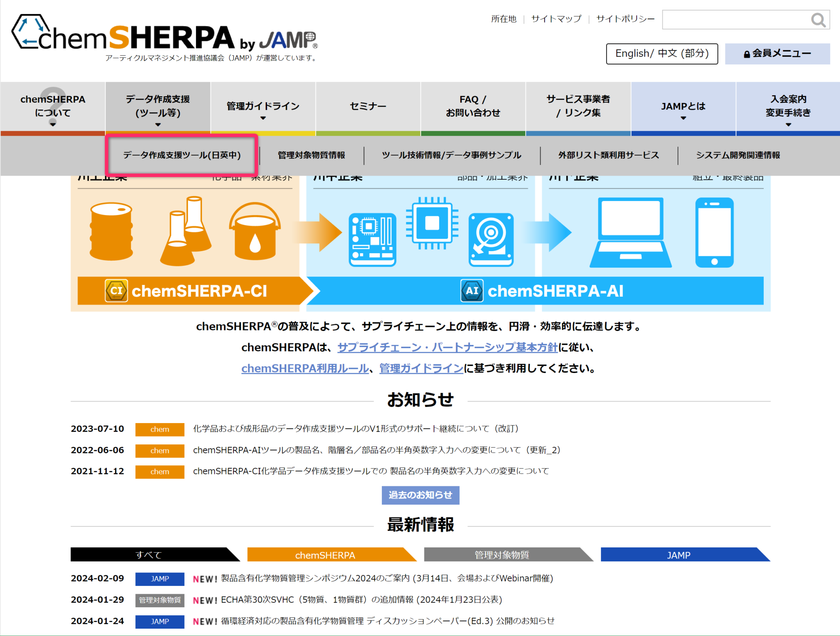The image size is (840, 636).
Task: Open the chemSHERPA利用ルール link
Action: pyautogui.click(x=304, y=368)
